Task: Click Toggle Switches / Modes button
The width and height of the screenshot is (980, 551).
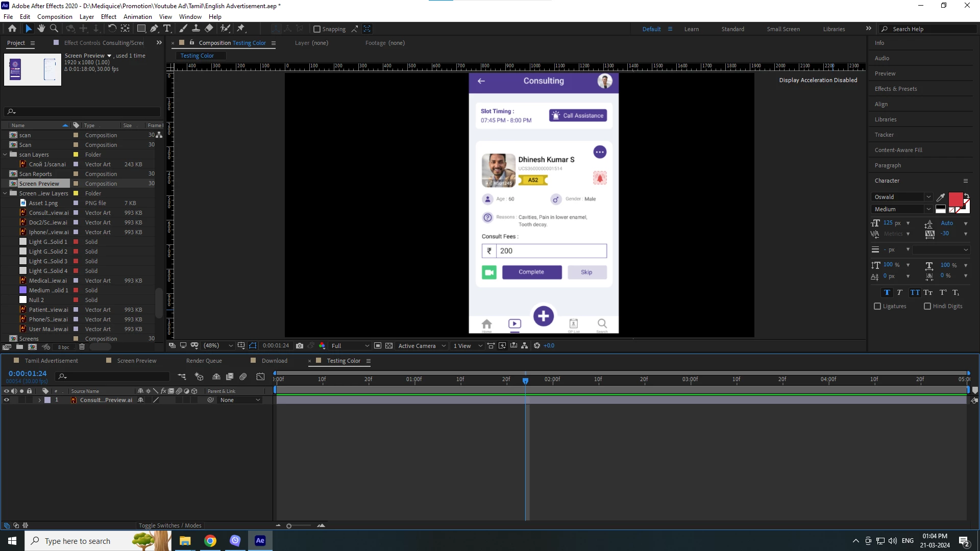Action: [170, 525]
